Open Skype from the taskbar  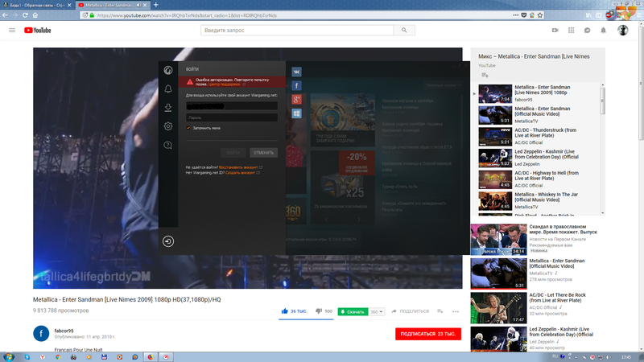(27, 357)
